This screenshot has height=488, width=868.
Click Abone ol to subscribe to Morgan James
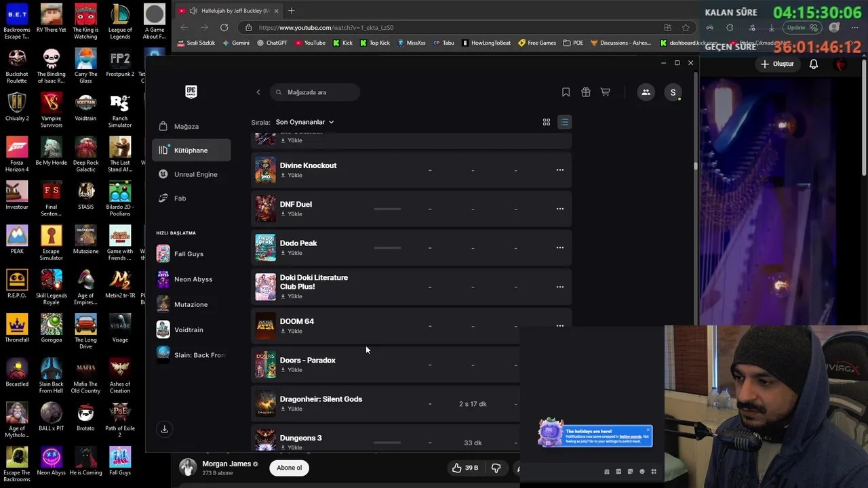pyautogui.click(x=289, y=468)
